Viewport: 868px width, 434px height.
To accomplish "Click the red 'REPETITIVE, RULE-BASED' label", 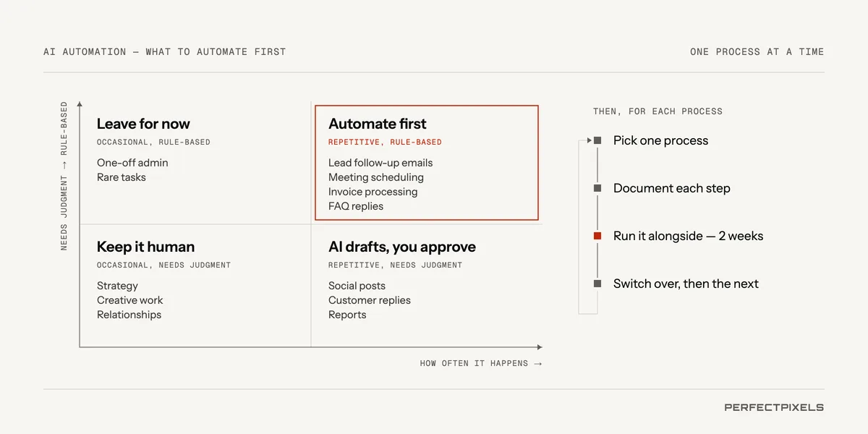I will [x=385, y=142].
